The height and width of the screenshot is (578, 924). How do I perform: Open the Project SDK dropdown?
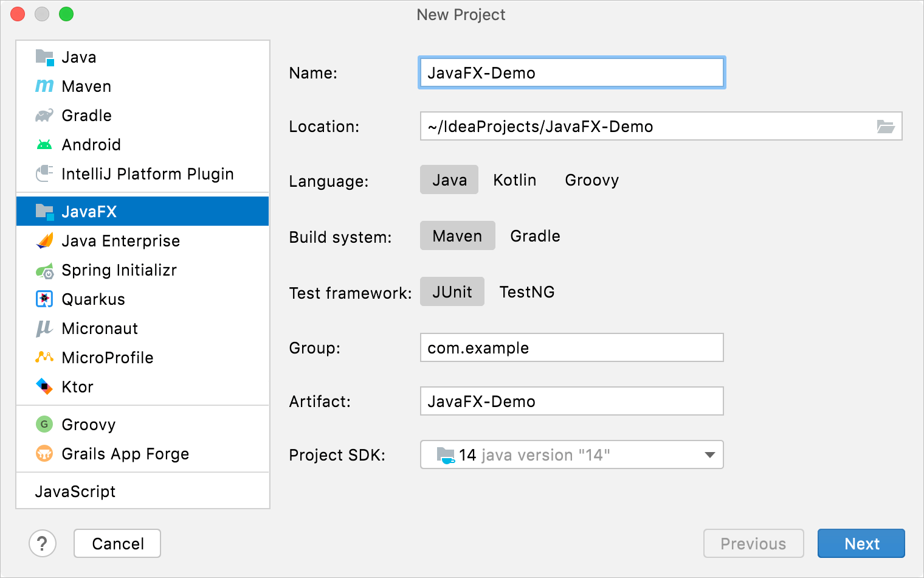(709, 454)
